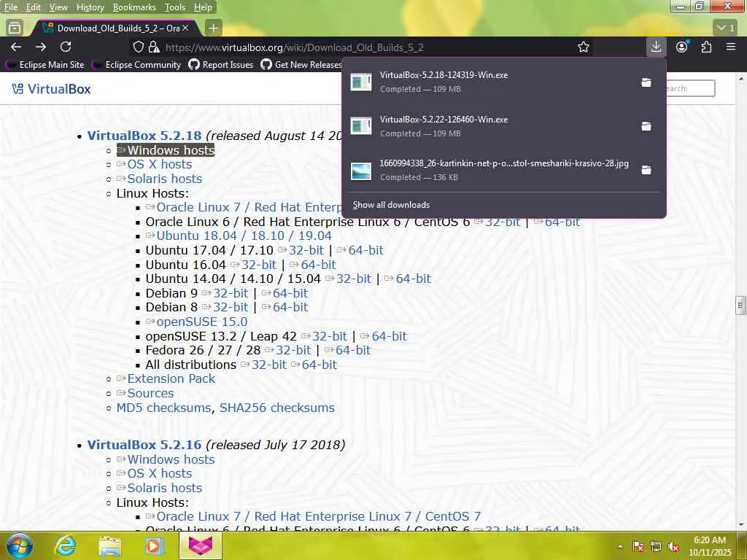
Task: Show the smeshariki jpg download in folder
Action: pyautogui.click(x=646, y=170)
